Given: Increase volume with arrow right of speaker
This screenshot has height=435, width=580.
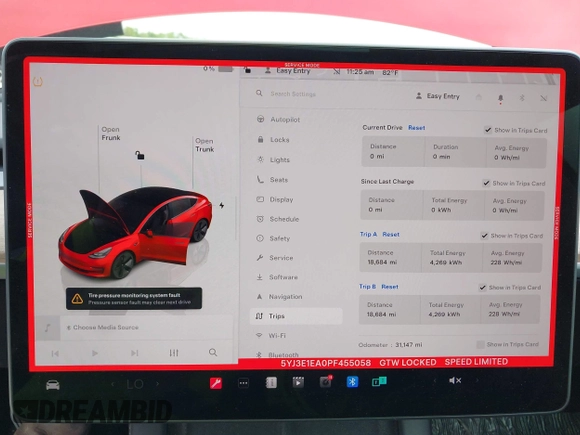Looking at the screenshot, I should [x=476, y=380].
